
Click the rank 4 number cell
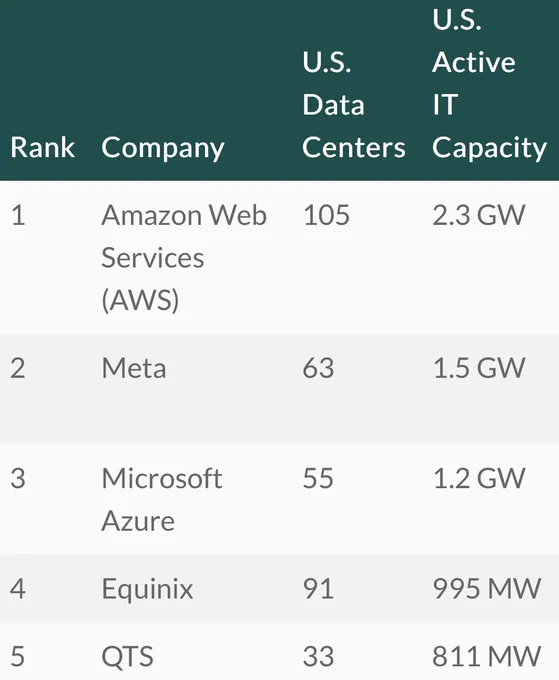pos(18,588)
